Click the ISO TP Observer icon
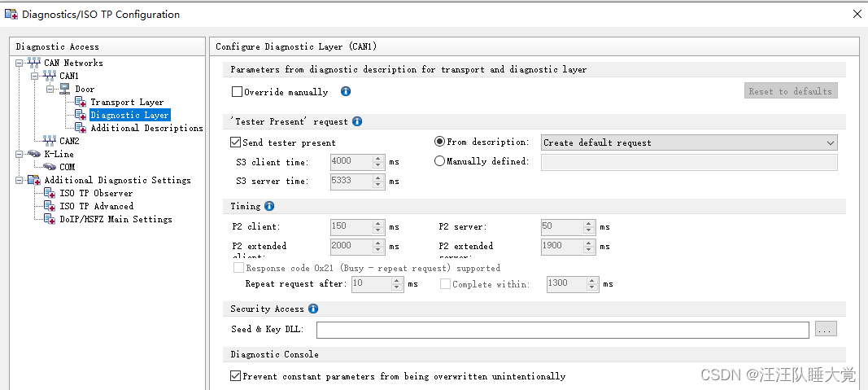Screen dimensions: 868x390 click(50, 193)
